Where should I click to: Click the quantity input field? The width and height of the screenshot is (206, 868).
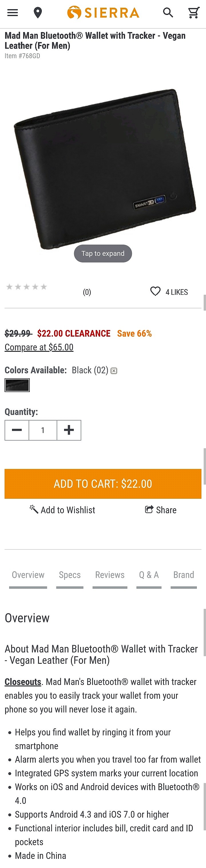pyautogui.click(x=43, y=430)
